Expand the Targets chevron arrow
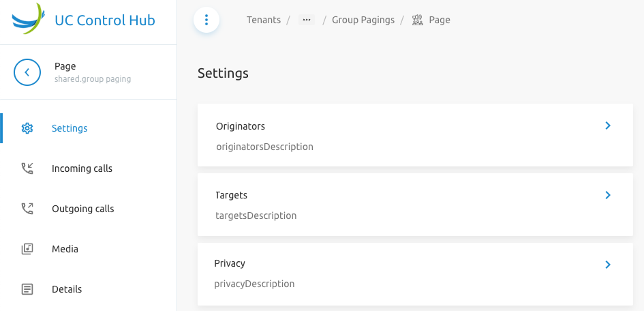The width and height of the screenshot is (644, 311). point(608,195)
